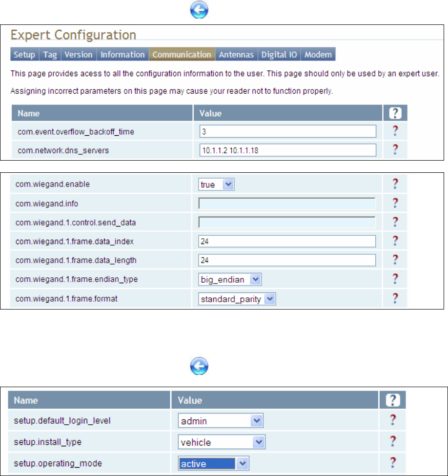Click the com.wiegand.info value field
Viewport: 448px width, 476px height.
point(287,204)
